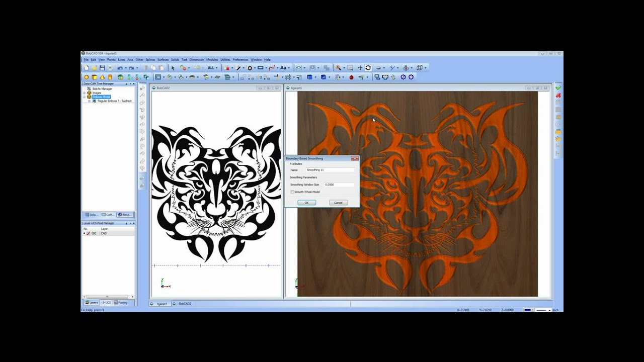Expand the Images tree node

85,93
